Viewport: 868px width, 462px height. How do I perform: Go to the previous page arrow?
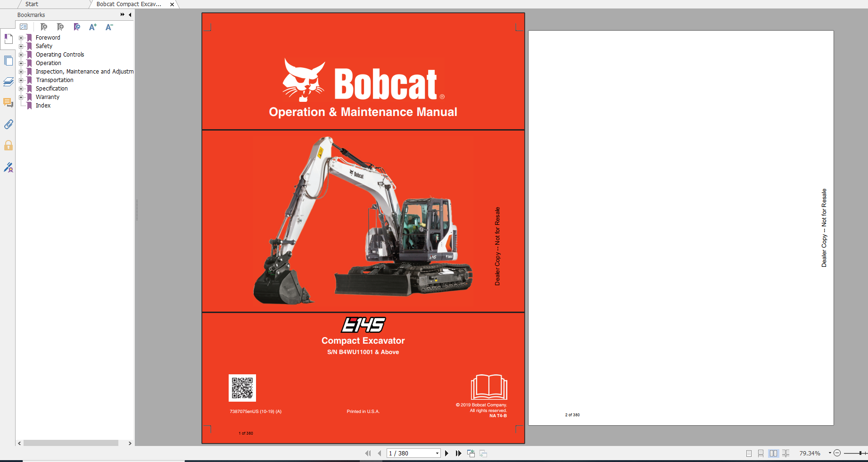(379, 453)
